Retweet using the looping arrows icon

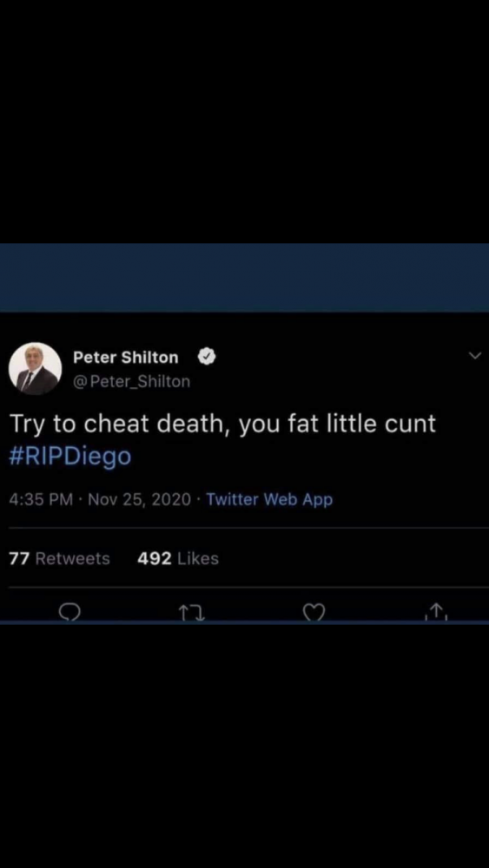(x=192, y=612)
